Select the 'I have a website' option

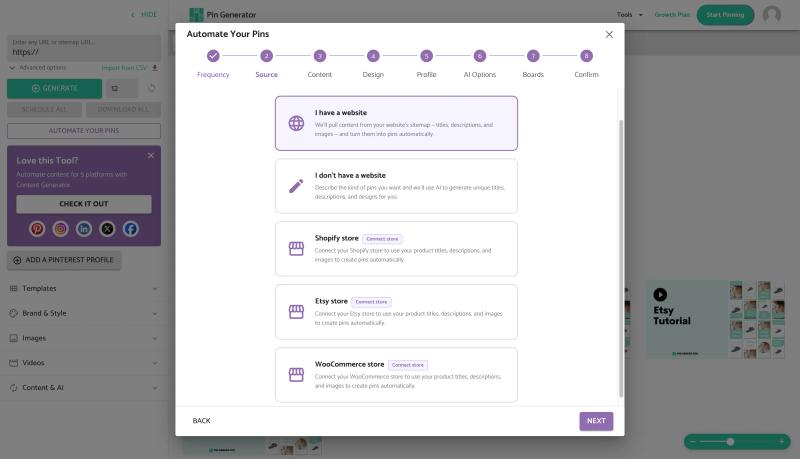coord(396,123)
